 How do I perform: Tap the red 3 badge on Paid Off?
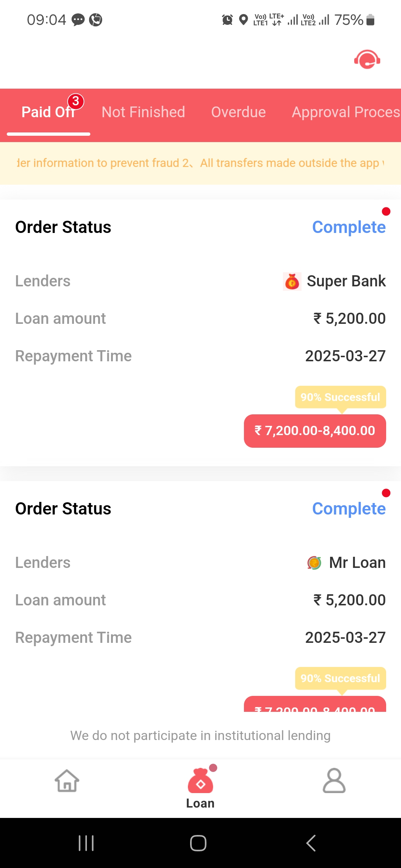tap(76, 101)
